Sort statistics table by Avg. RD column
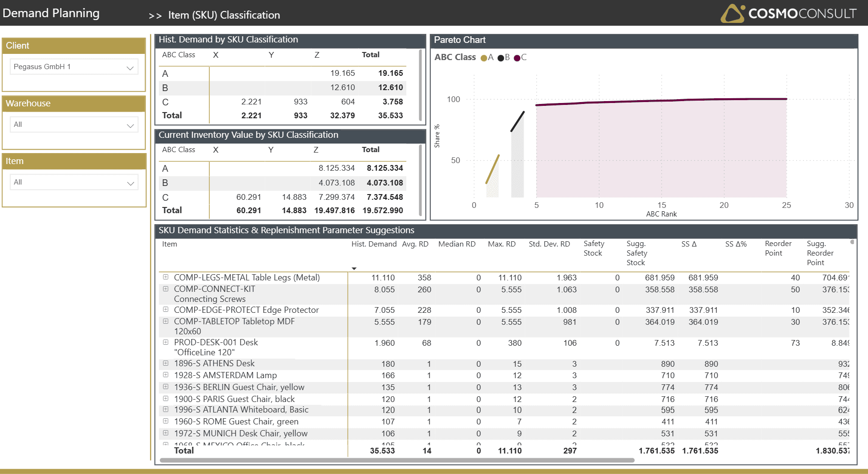Screen dimensions: 868x474 [415, 244]
